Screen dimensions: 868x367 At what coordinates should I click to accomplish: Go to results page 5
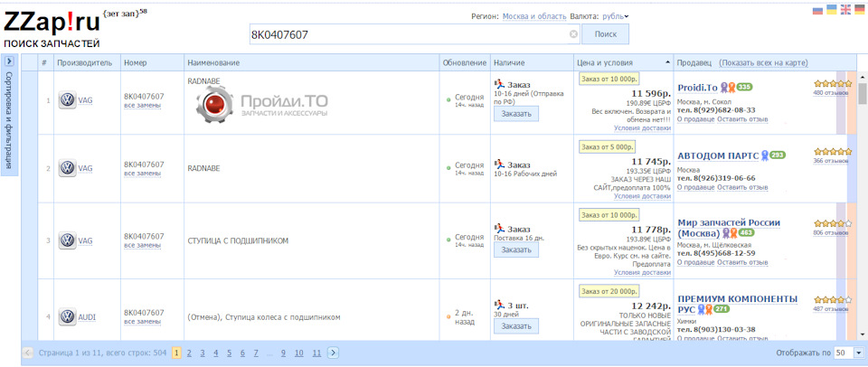[x=229, y=353]
